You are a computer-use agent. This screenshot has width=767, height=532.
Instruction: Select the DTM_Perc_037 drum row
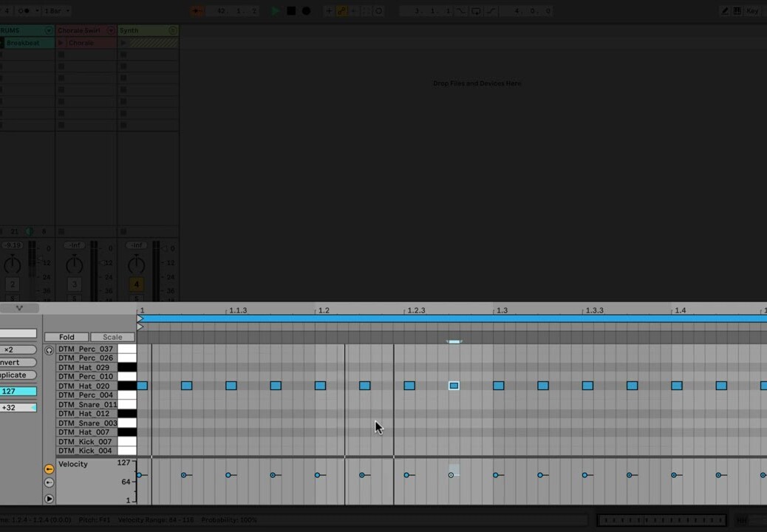[x=86, y=349]
